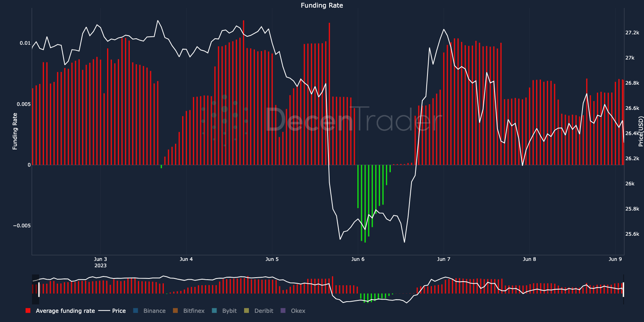Image resolution: width=644 pixels, height=322 pixels.
Task: Click the Jun 6 x-axis date label
Action: tap(358, 259)
